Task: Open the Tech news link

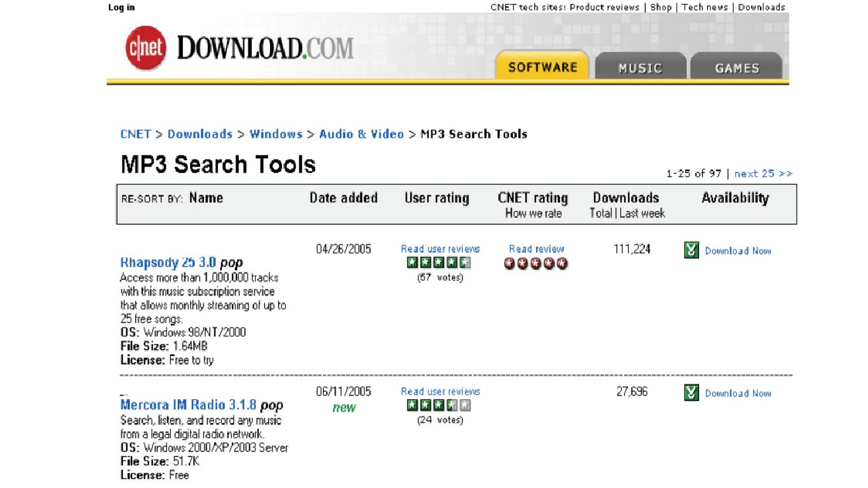Action: [x=705, y=8]
